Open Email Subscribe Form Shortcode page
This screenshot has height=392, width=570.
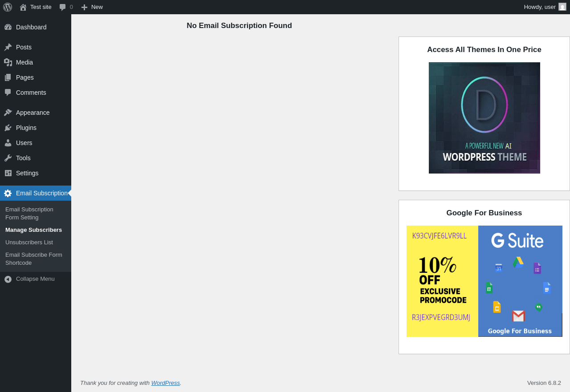coord(36,259)
